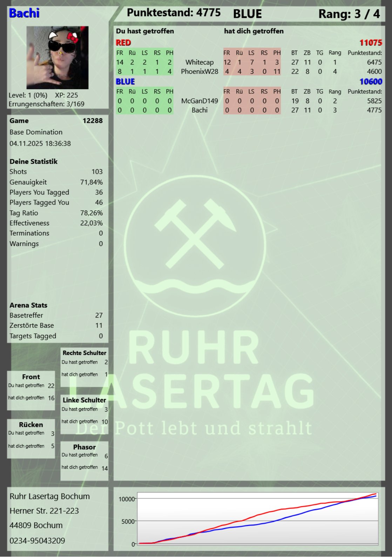
Task: Click the blue team total 10600
Action: tap(370, 81)
